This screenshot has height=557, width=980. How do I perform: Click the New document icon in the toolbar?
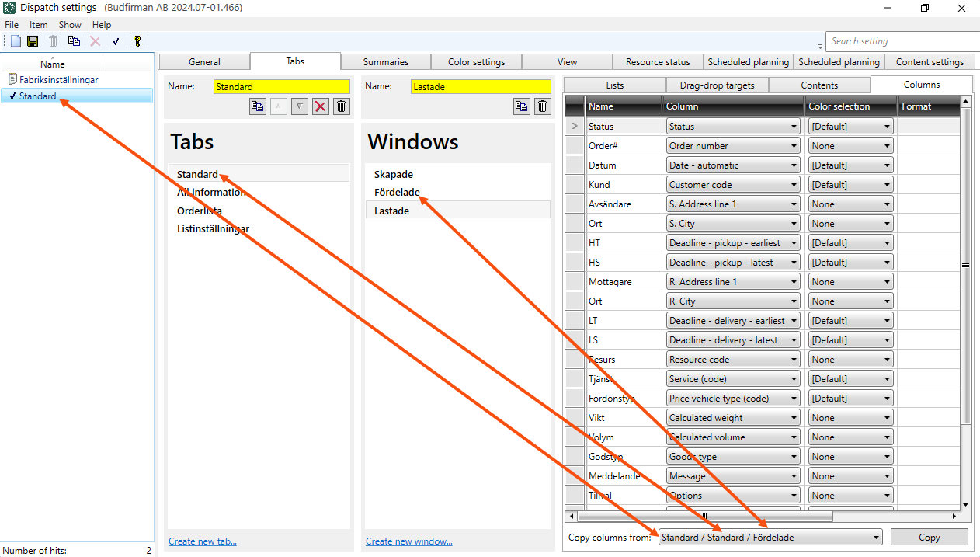16,41
